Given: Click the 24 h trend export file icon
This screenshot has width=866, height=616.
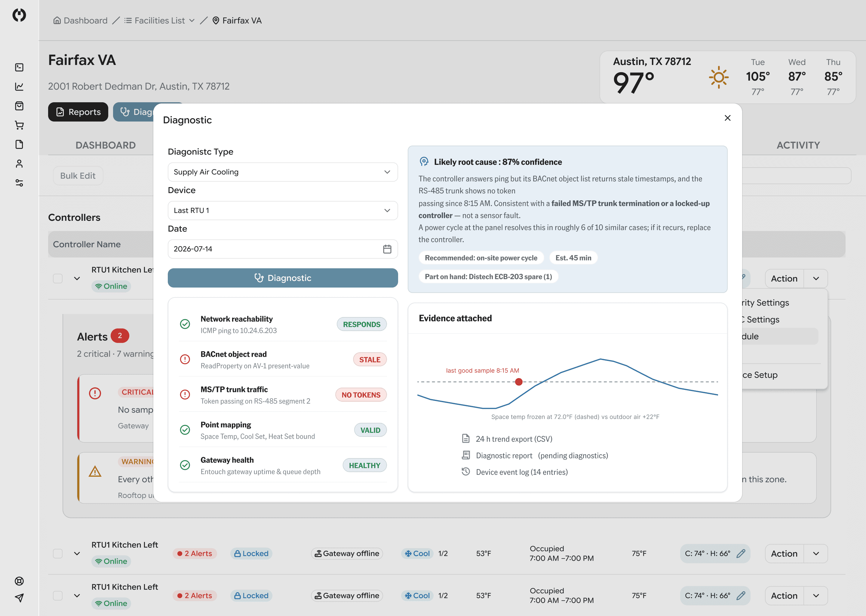Looking at the screenshot, I should pos(465,439).
